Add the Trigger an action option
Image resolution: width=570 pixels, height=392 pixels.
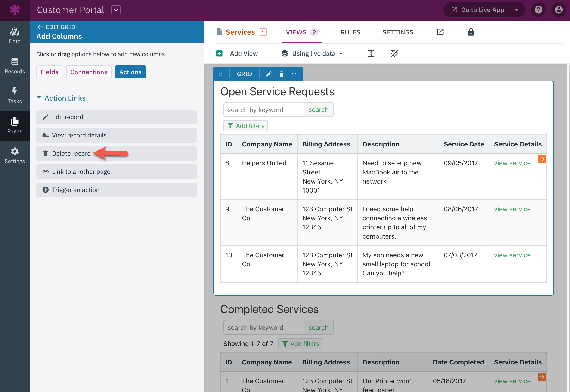point(117,190)
